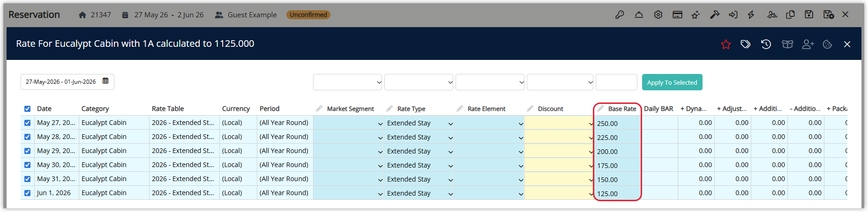Click the service bell icon
Screen dimensions: 868x212
[639, 15]
